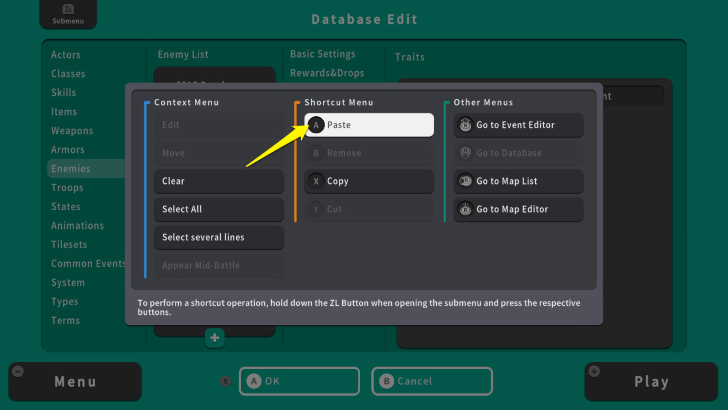The image size is (728, 410).
Task: Click the Y button icon beside Cut
Action: click(316, 209)
